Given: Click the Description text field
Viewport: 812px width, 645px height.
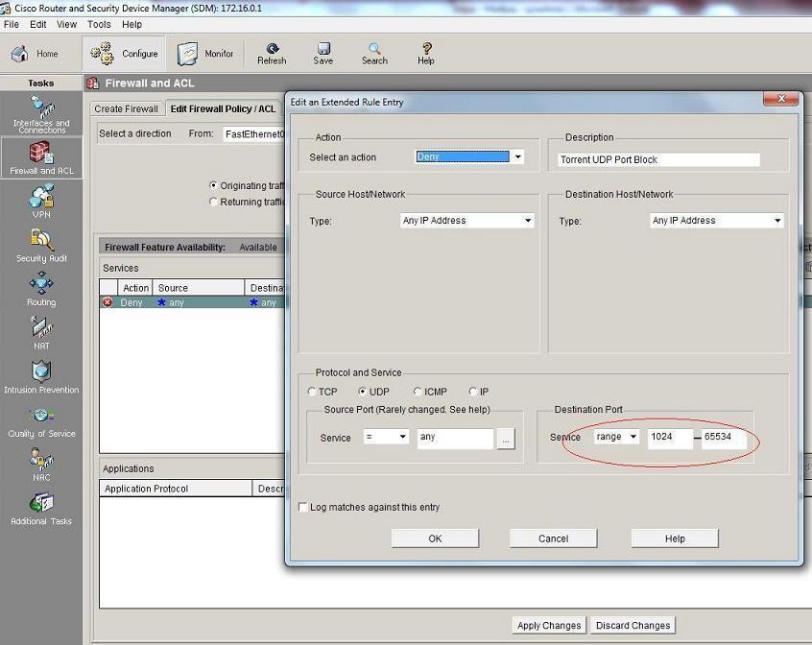Looking at the screenshot, I should 658,159.
